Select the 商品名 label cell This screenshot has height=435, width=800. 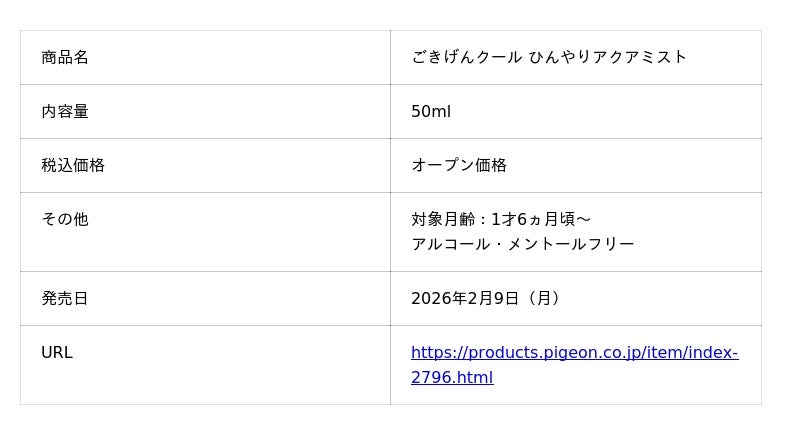65,57
